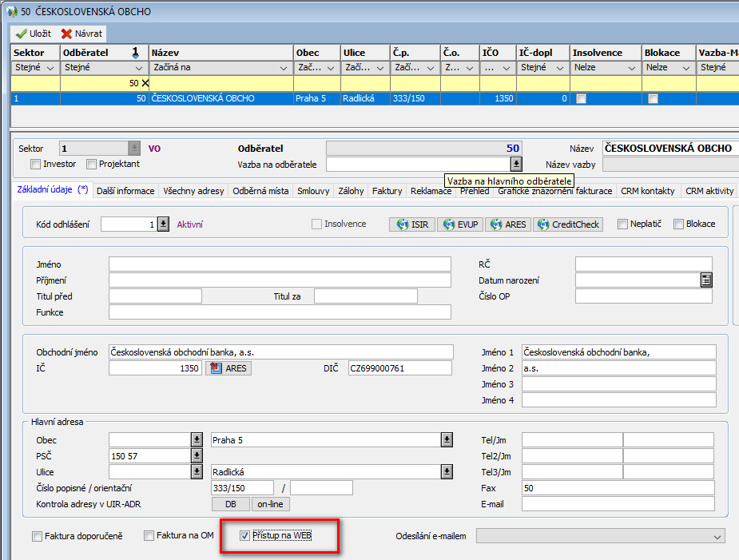Switch to the Smlouvy tab

pos(314,191)
